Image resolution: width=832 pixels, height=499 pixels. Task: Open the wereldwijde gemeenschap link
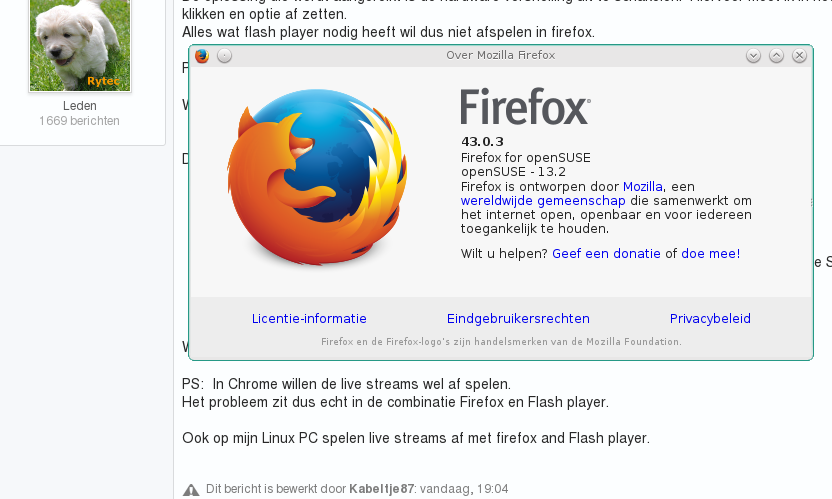pos(543,201)
